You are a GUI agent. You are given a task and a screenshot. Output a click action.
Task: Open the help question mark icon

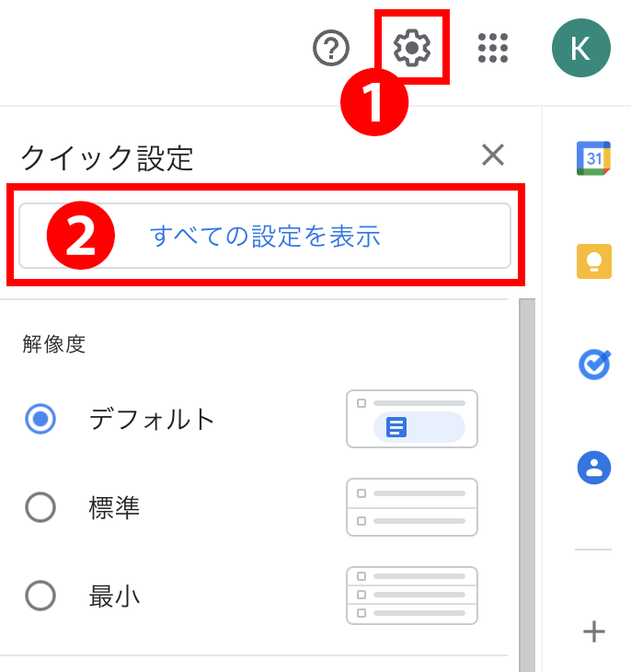point(331,48)
